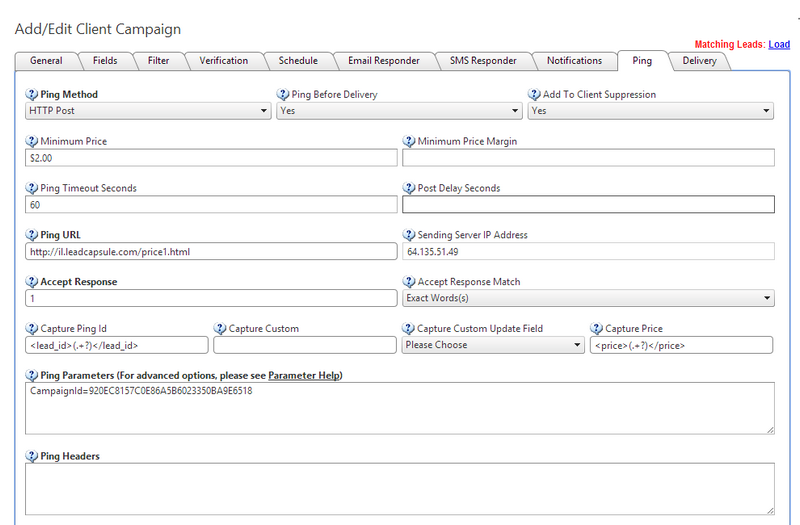Click help icon next to Ping Headers
Screen dimensions: 800x525
pyautogui.click(x=32, y=457)
